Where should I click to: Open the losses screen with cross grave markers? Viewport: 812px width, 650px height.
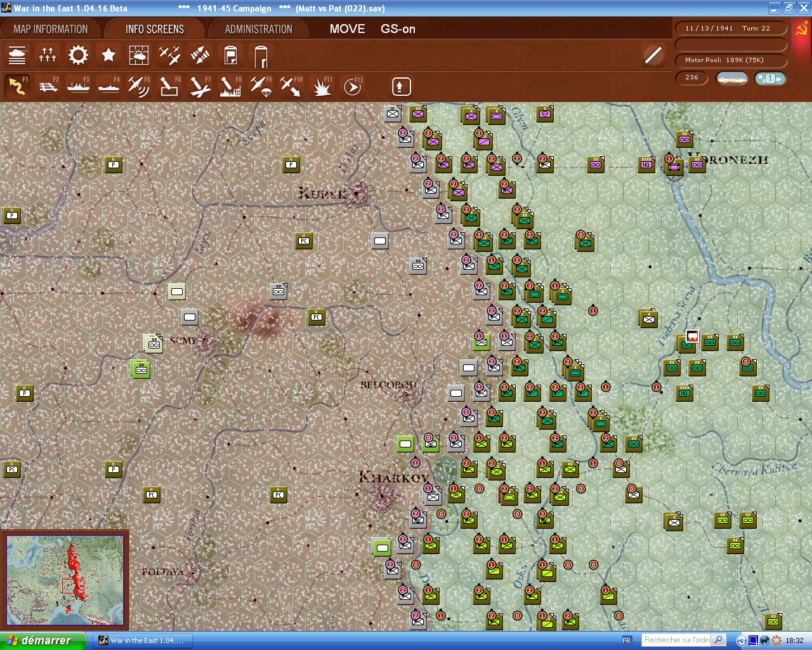click(48, 55)
